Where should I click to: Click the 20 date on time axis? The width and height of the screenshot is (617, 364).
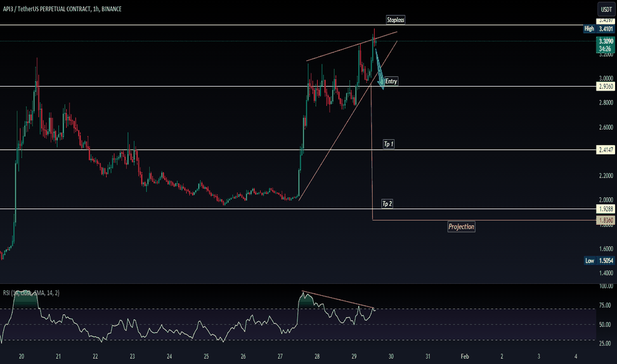pos(21,357)
